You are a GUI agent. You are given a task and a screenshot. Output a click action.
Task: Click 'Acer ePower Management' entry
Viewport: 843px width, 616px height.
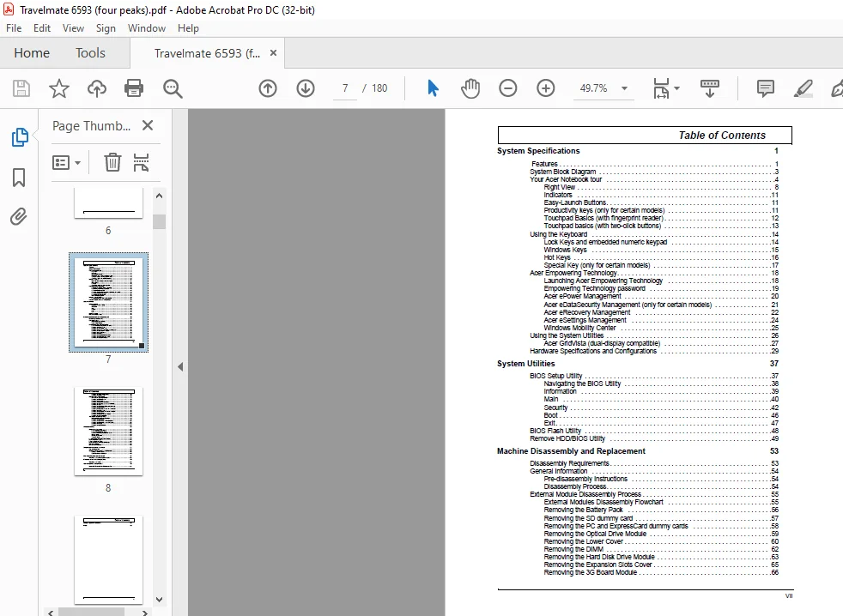pyautogui.click(x=582, y=296)
